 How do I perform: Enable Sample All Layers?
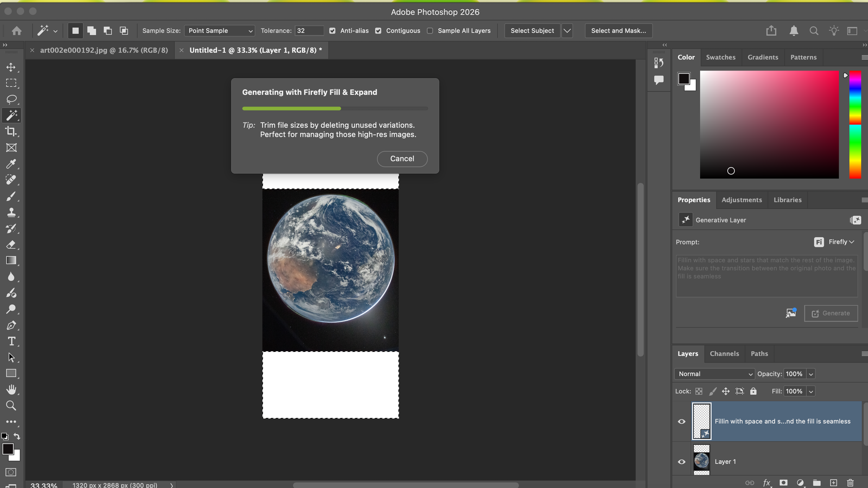coord(430,31)
